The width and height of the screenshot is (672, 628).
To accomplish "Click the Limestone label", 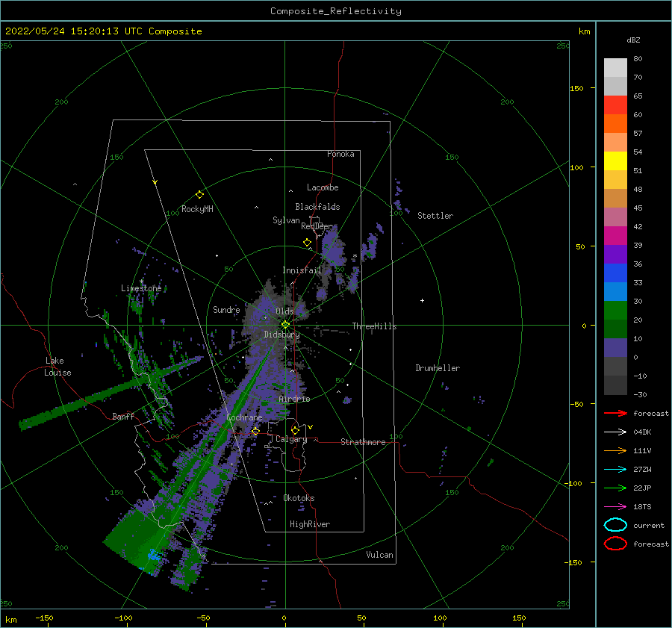I will [x=141, y=288].
